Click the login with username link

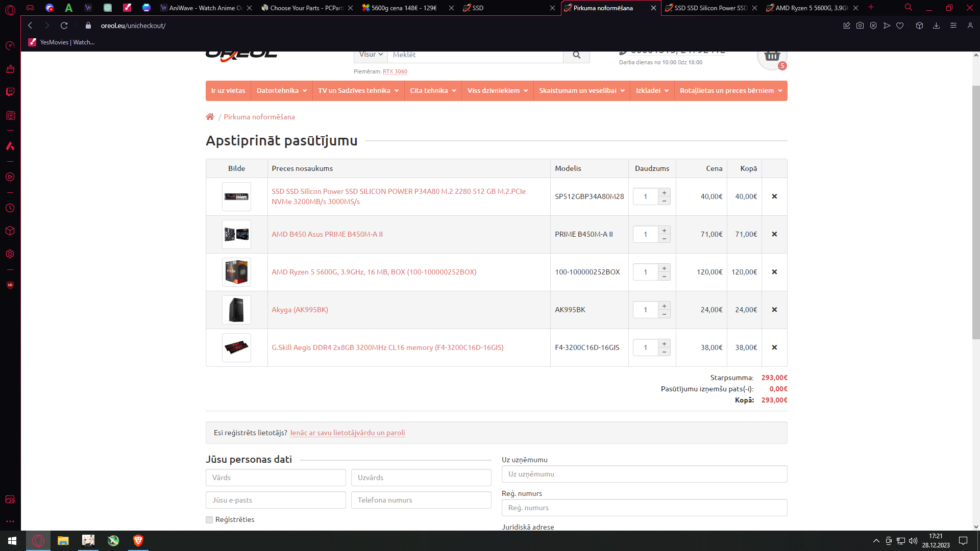coord(348,433)
